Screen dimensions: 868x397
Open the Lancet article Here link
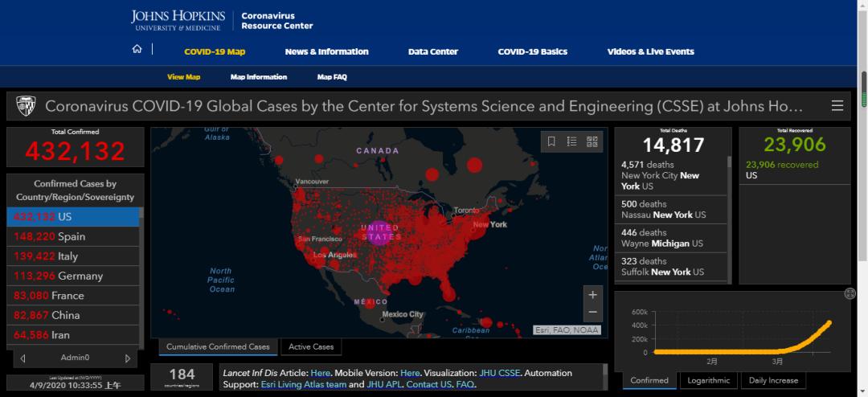[x=320, y=373]
